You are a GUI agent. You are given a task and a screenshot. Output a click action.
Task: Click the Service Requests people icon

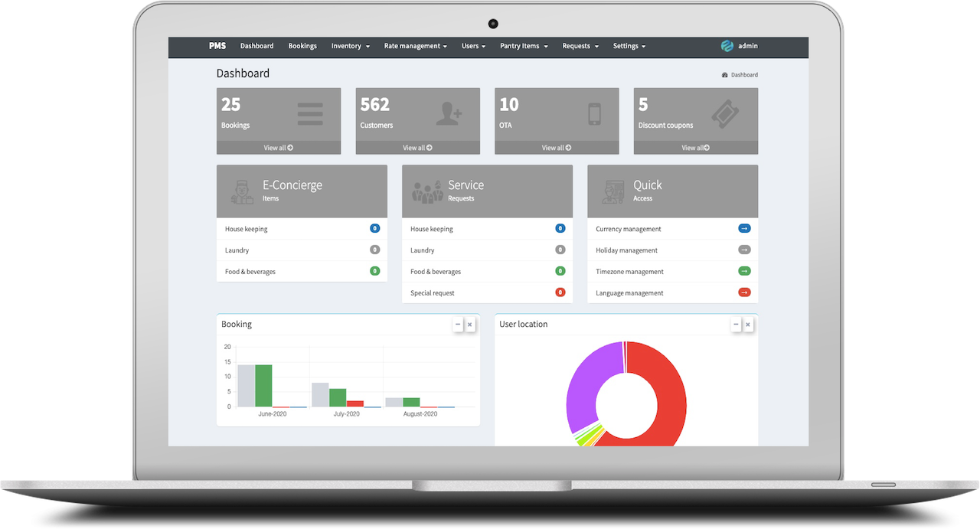(428, 191)
